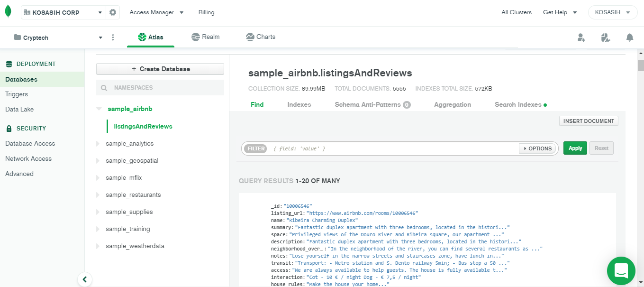Open organization settings gear icon

[x=113, y=12]
